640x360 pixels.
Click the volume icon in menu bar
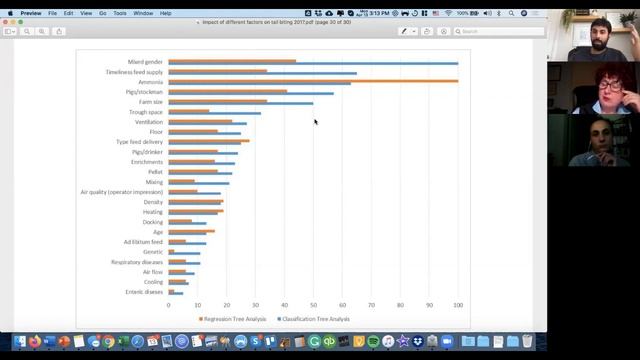pyautogui.click(x=487, y=13)
